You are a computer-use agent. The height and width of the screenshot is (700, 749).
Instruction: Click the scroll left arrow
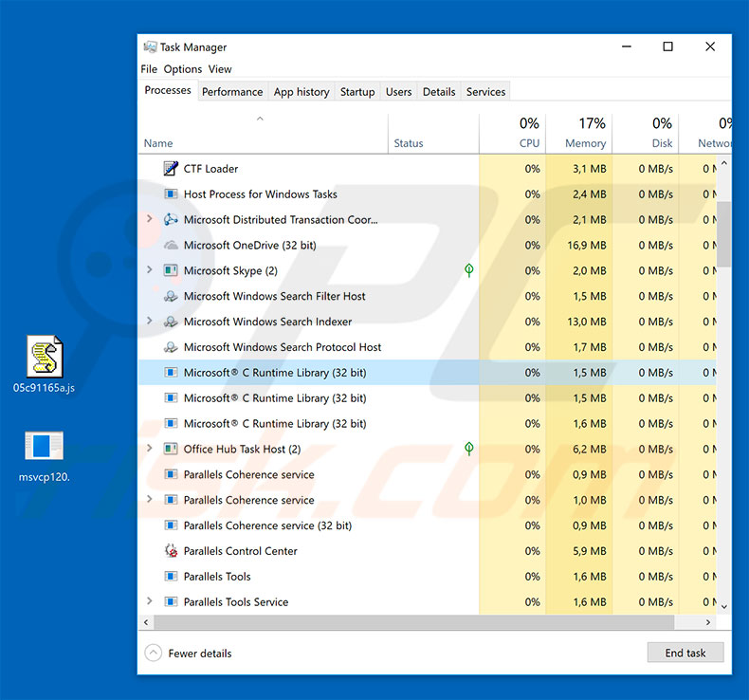(146, 622)
